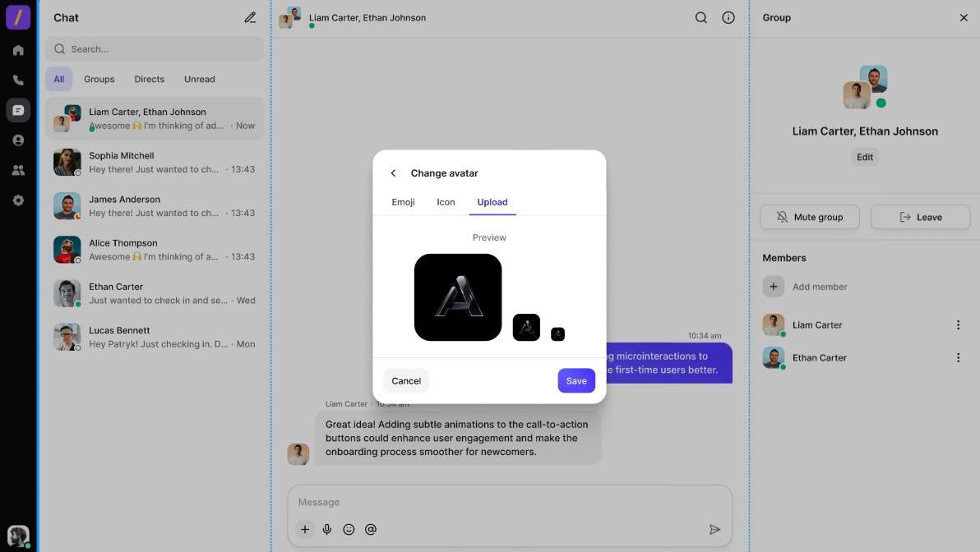Click the group avatar in the Group panel
The height and width of the screenshot is (552, 980).
[x=865, y=87]
